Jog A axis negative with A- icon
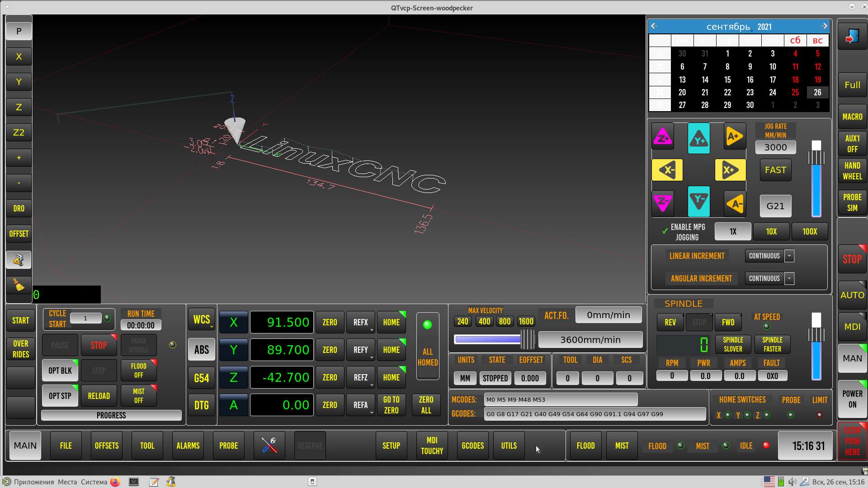 (x=735, y=204)
